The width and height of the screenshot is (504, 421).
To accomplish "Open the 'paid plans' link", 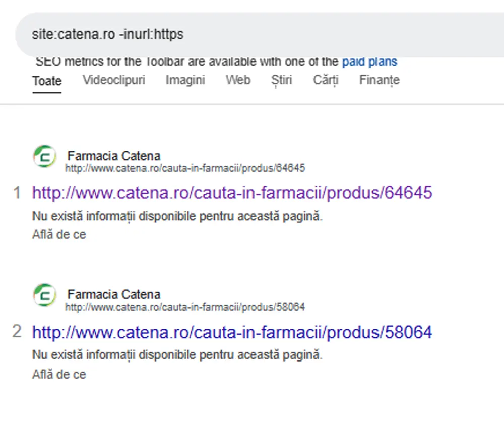I will (369, 62).
